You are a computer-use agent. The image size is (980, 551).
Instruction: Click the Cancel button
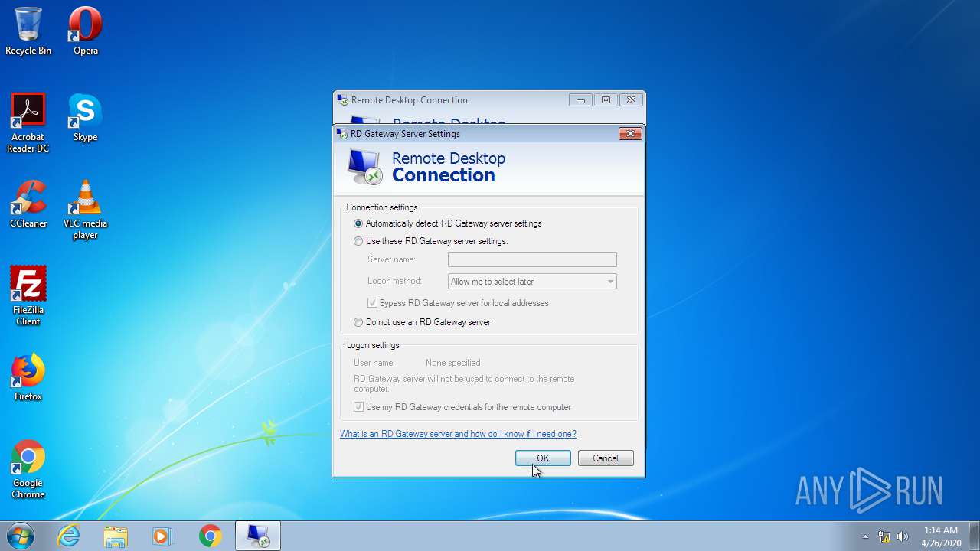(x=605, y=458)
